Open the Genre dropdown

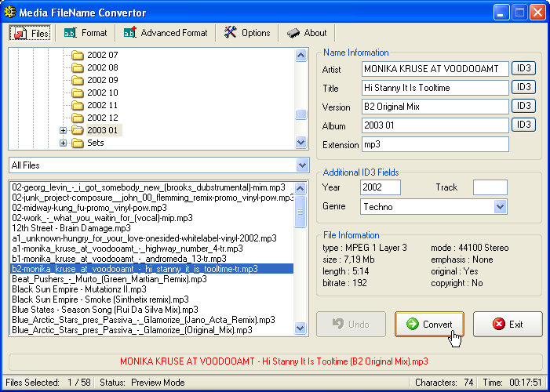[501, 207]
